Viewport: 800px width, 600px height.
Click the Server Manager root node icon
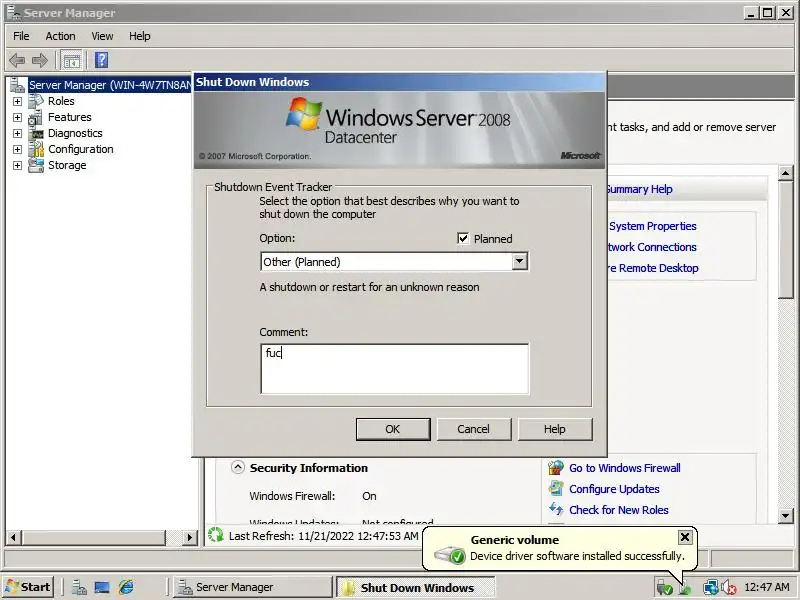coord(17,85)
